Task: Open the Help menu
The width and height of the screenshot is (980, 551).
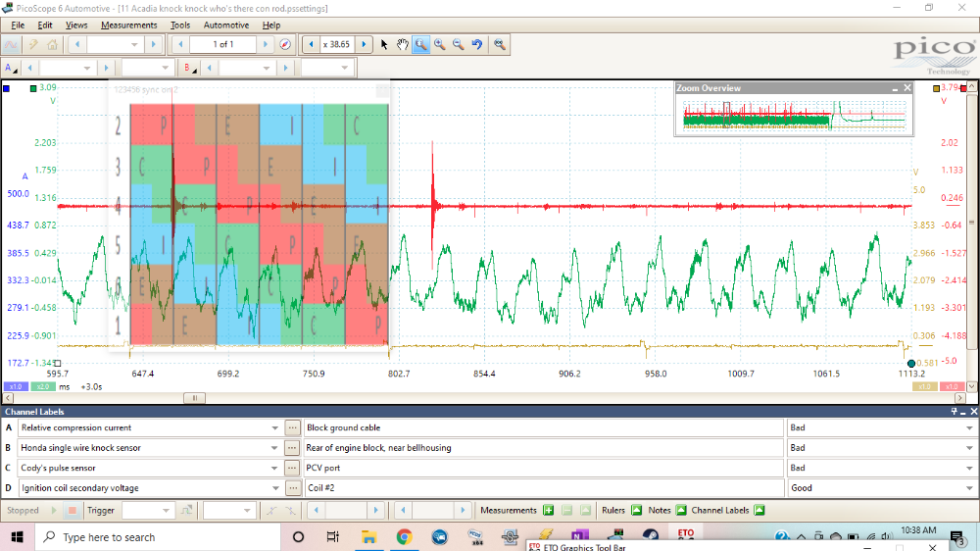Action: point(271,25)
